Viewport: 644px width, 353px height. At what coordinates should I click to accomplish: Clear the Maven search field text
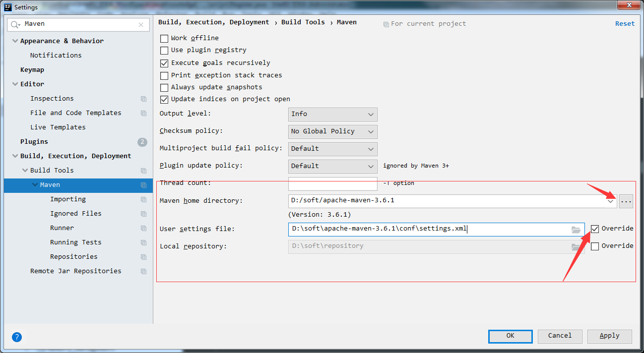coord(141,24)
